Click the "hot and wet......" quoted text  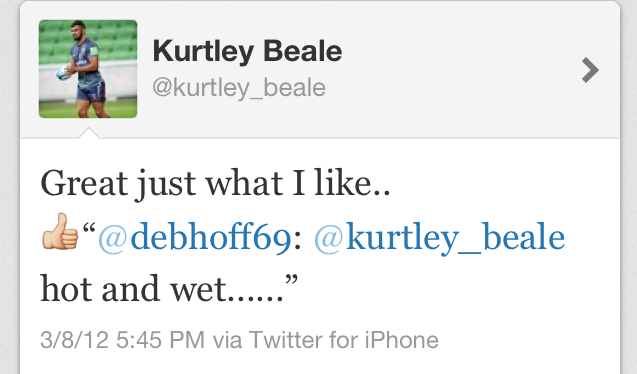(x=162, y=289)
